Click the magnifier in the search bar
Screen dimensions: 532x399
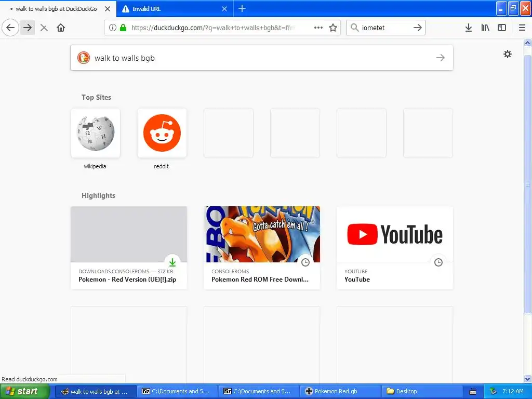click(x=354, y=28)
